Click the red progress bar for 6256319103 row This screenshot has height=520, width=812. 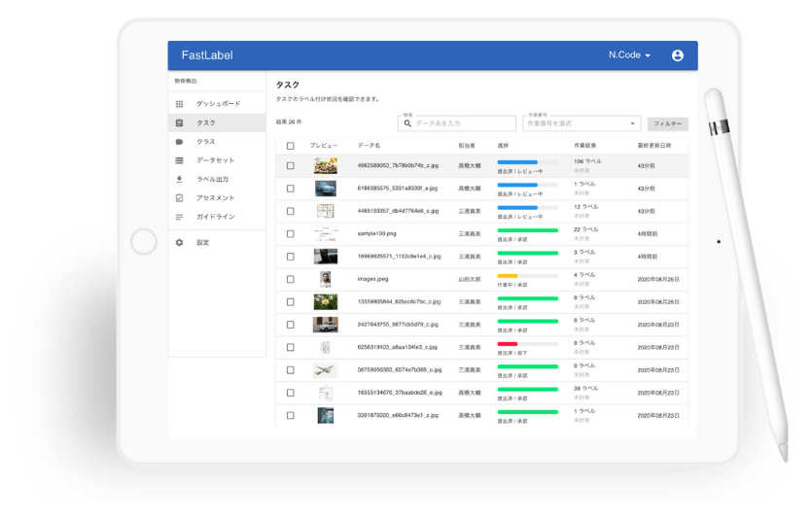click(x=507, y=344)
